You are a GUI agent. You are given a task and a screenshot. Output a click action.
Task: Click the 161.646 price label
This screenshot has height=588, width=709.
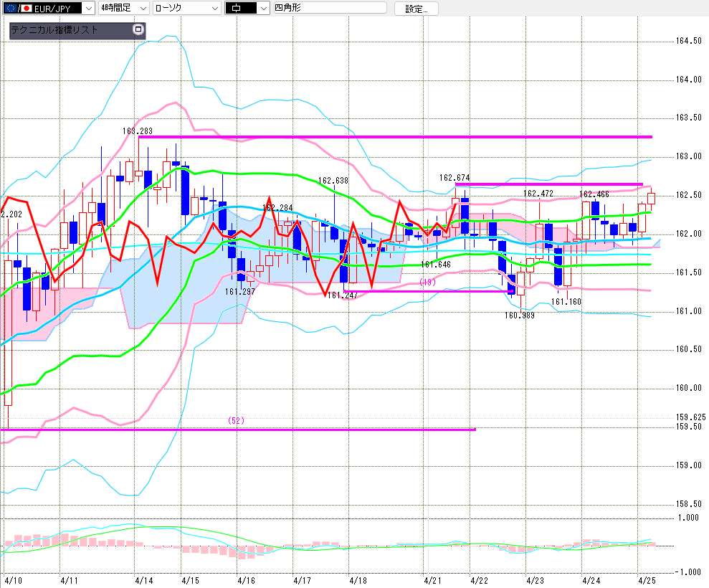tap(436, 264)
